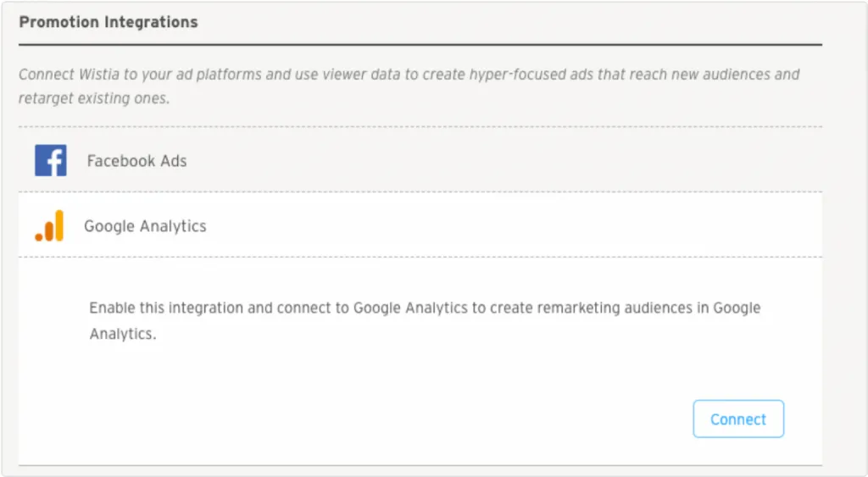Collapse the expanded Google Analytics row
The image size is (868, 477).
pyautogui.click(x=420, y=225)
